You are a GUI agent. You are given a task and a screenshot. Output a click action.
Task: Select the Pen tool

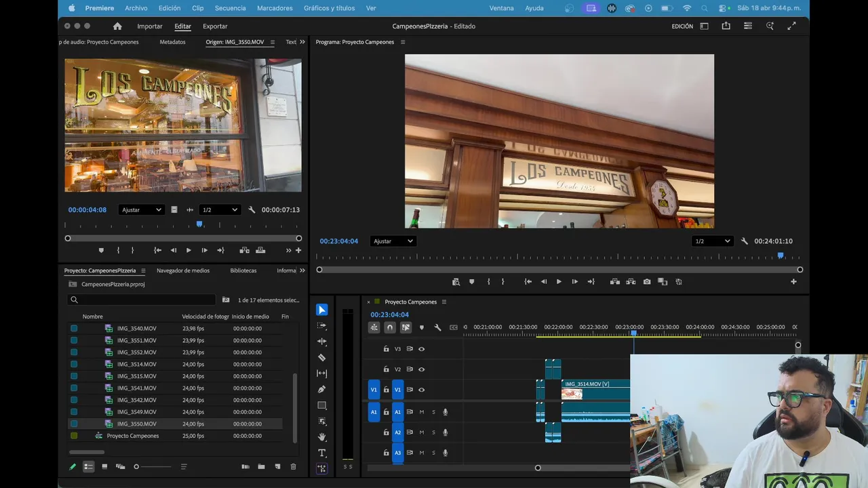(322, 389)
